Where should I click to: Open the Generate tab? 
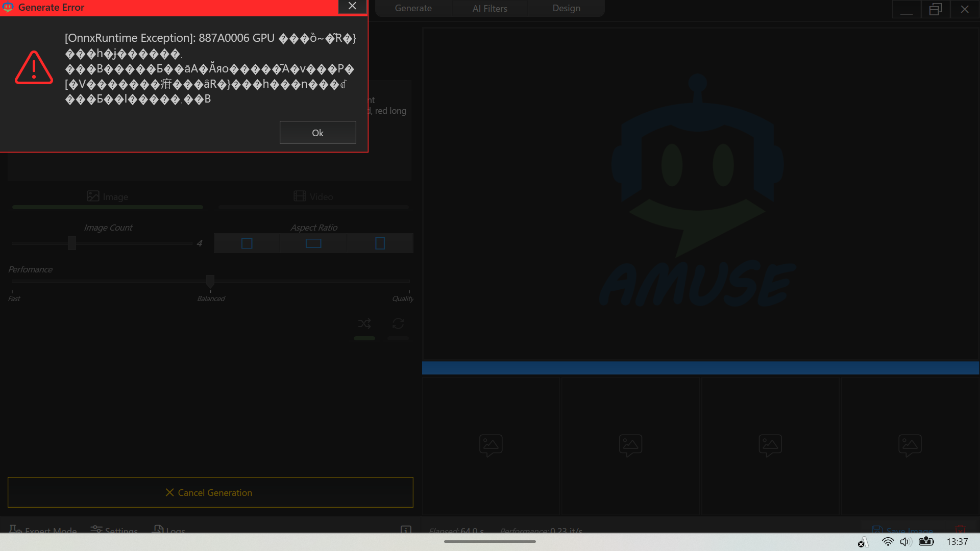[x=413, y=8]
